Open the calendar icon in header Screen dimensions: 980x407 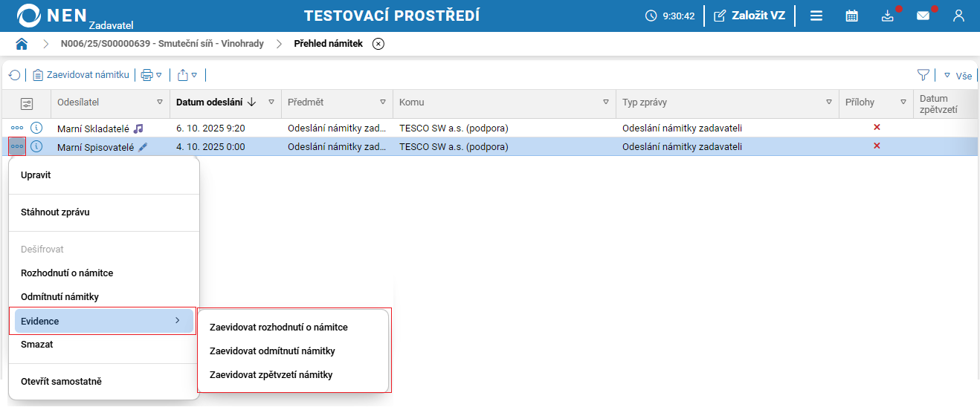pos(852,16)
